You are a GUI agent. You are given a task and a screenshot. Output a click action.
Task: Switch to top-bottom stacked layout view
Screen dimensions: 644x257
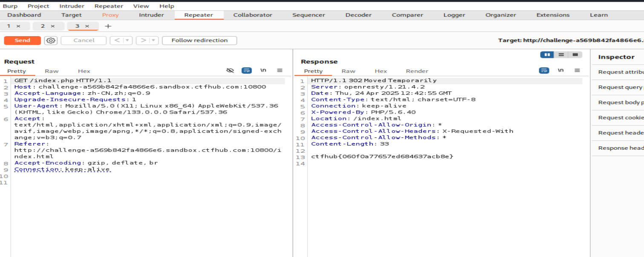pyautogui.click(x=561, y=55)
